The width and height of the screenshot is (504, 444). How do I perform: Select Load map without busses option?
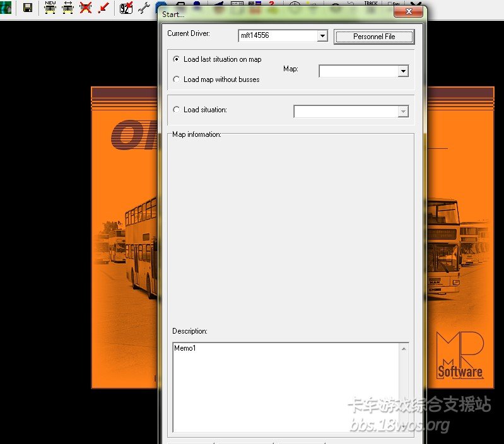click(177, 79)
